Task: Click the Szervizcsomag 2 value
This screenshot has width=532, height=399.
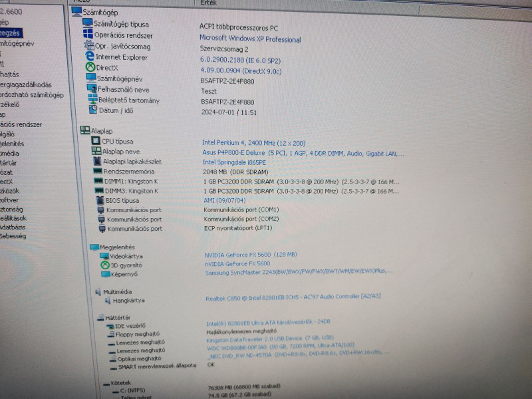Action: (224, 49)
